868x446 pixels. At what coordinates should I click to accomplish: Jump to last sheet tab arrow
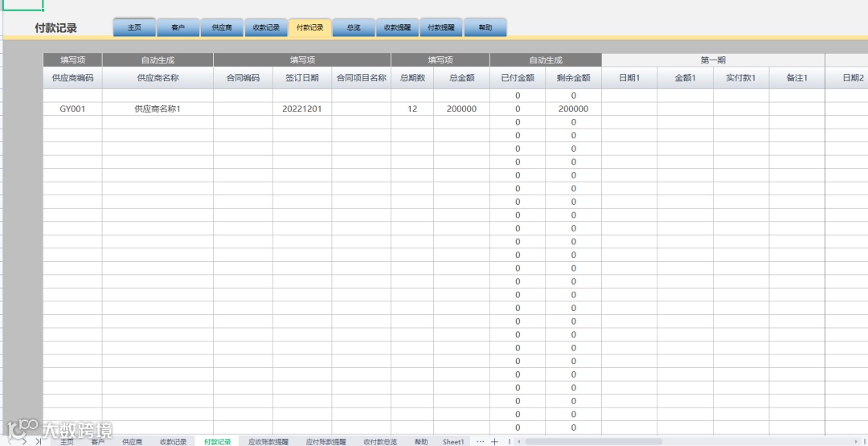[39, 441]
